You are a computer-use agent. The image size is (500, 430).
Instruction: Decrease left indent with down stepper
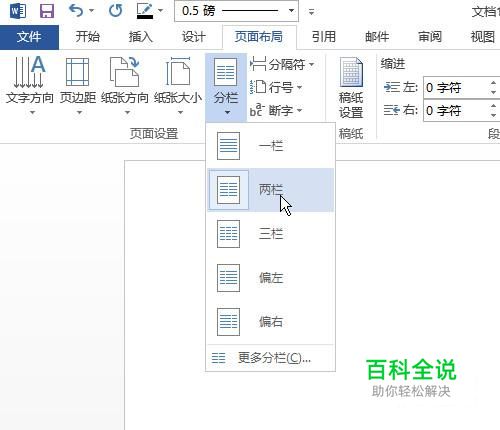494,93
